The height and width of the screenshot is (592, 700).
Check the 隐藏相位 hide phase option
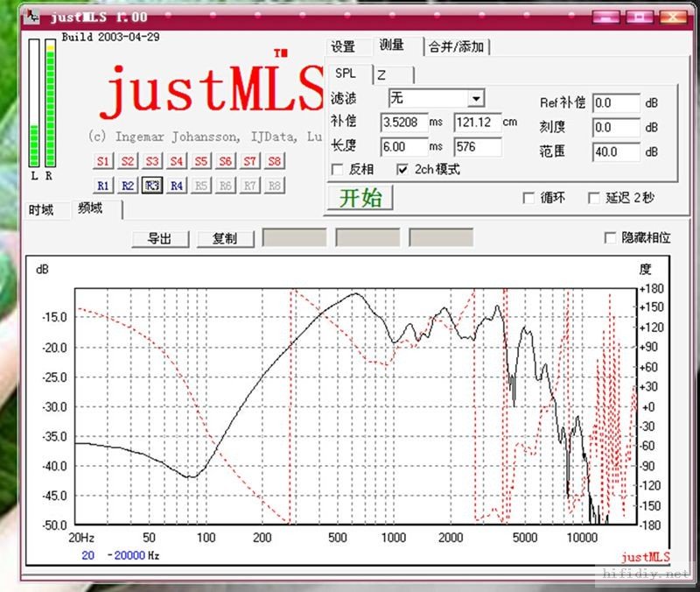pyautogui.click(x=611, y=237)
